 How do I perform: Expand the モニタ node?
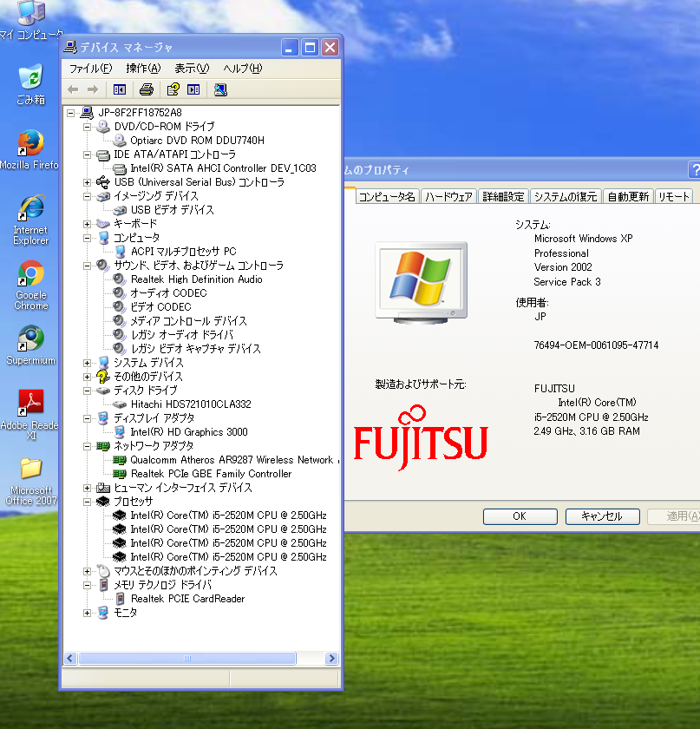point(87,613)
